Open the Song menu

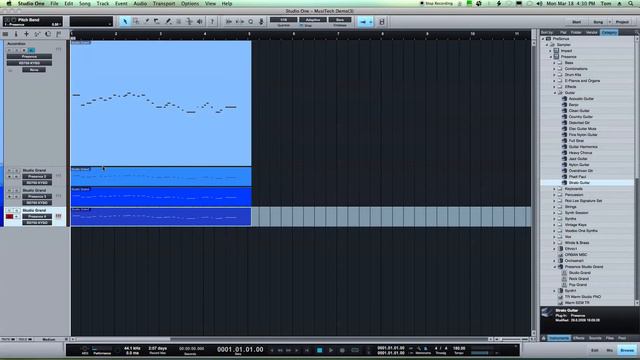[x=84, y=4]
